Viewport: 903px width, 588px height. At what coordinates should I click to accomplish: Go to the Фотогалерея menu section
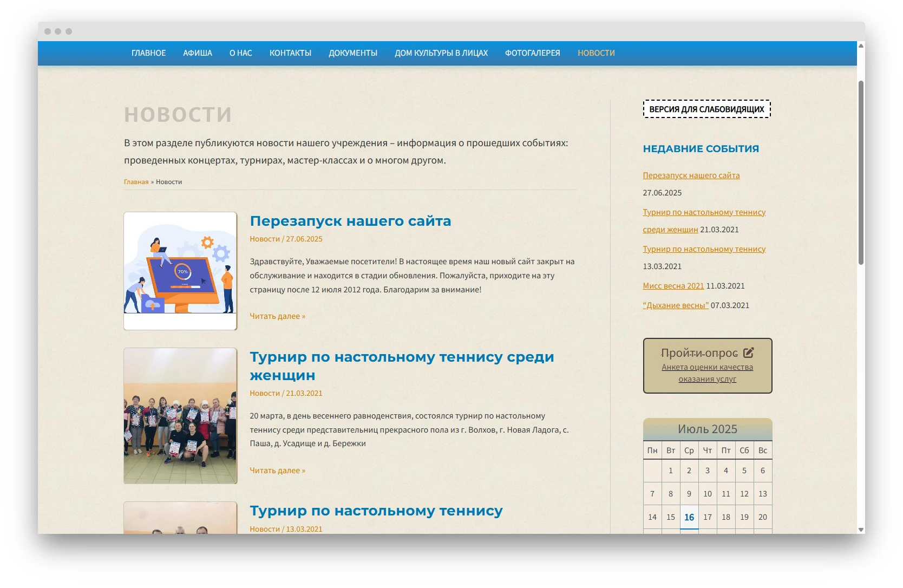coord(532,53)
